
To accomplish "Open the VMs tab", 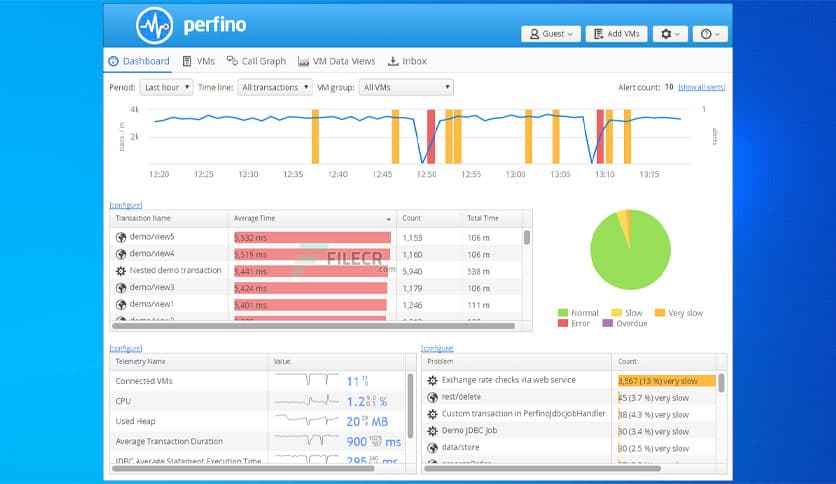I will coord(199,61).
